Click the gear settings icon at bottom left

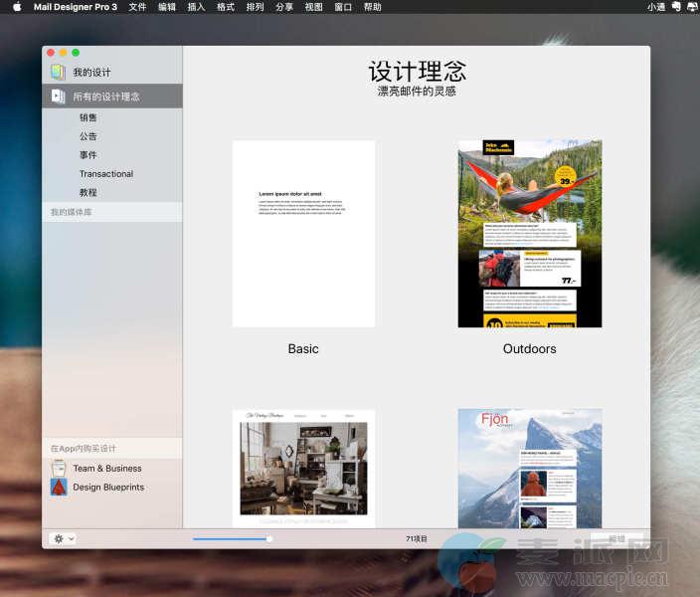(59, 538)
